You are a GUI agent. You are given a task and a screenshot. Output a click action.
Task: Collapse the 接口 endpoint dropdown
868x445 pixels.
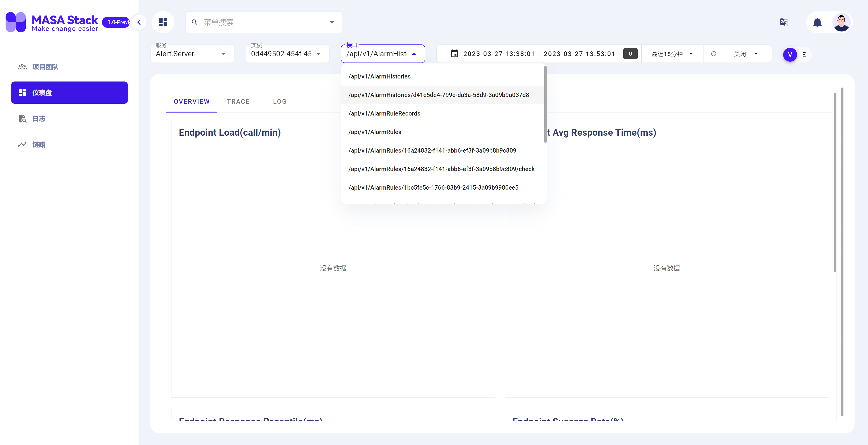(414, 53)
